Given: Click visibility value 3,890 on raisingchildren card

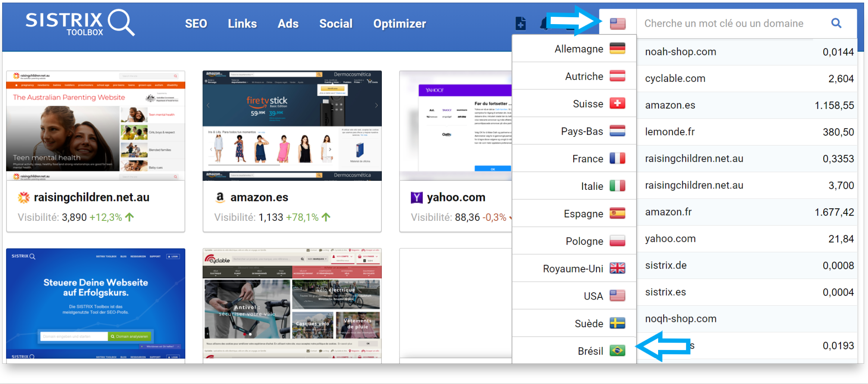Looking at the screenshot, I should tap(74, 217).
